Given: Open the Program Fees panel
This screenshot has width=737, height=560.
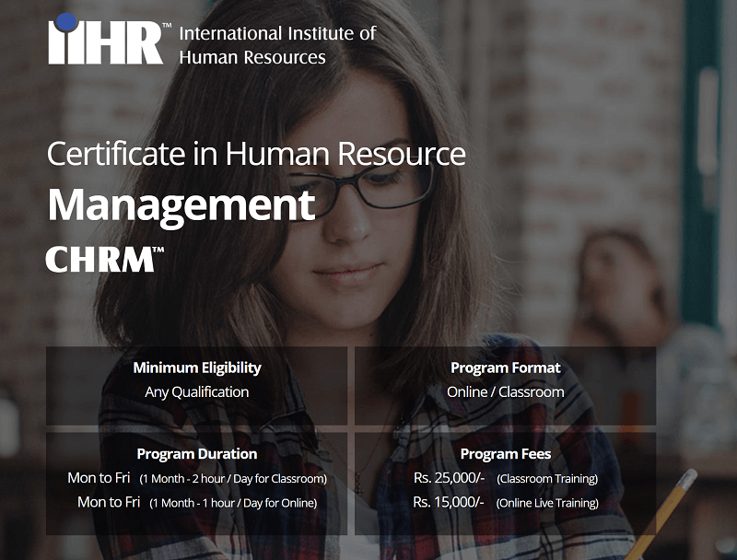Looking at the screenshot, I should [505, 454].
